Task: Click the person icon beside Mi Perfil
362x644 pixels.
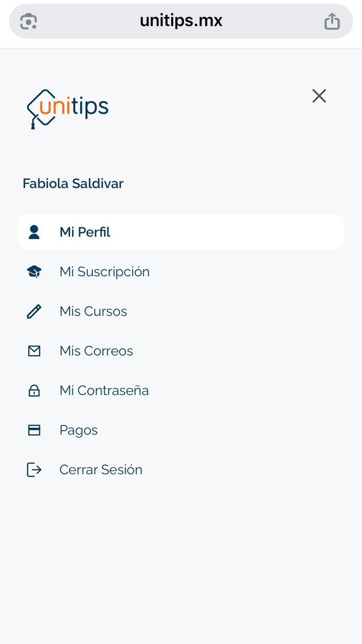Action: coord(34,232)
